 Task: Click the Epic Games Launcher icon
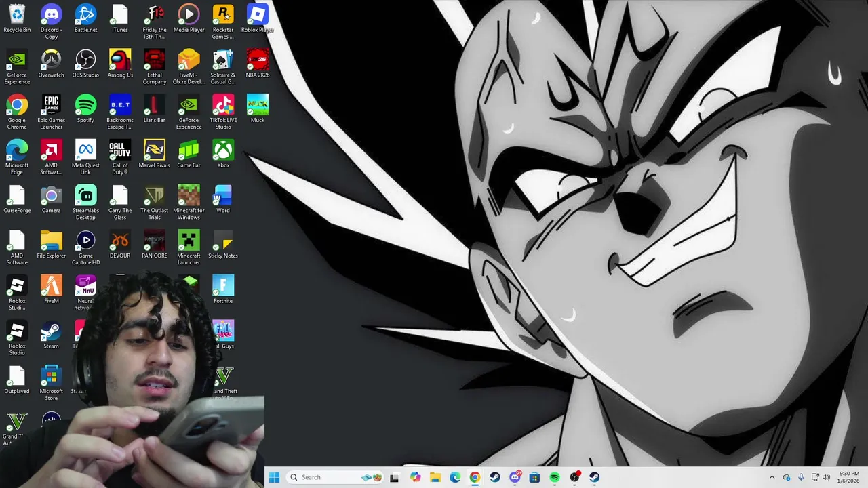(51, 113)
